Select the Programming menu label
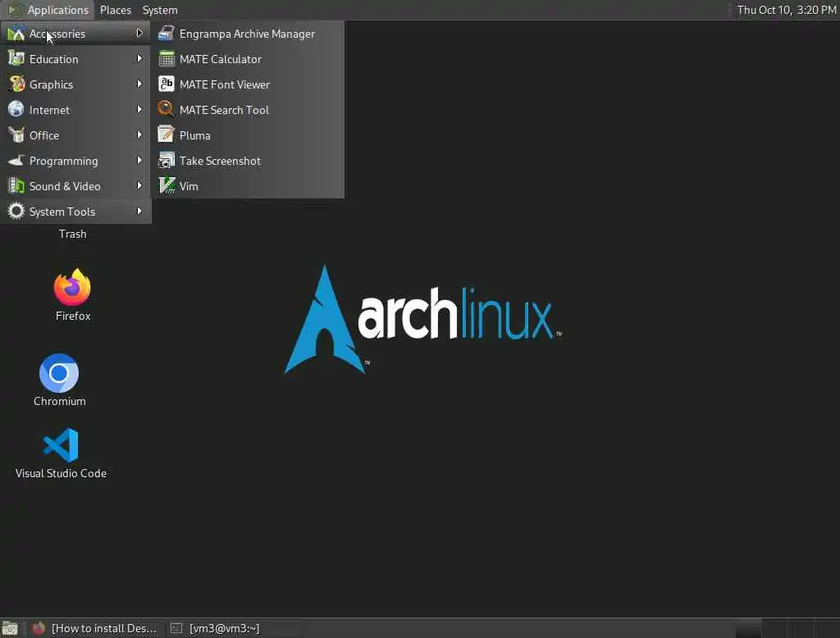Viewport: 840px width, 638px height. click(64, 162)
